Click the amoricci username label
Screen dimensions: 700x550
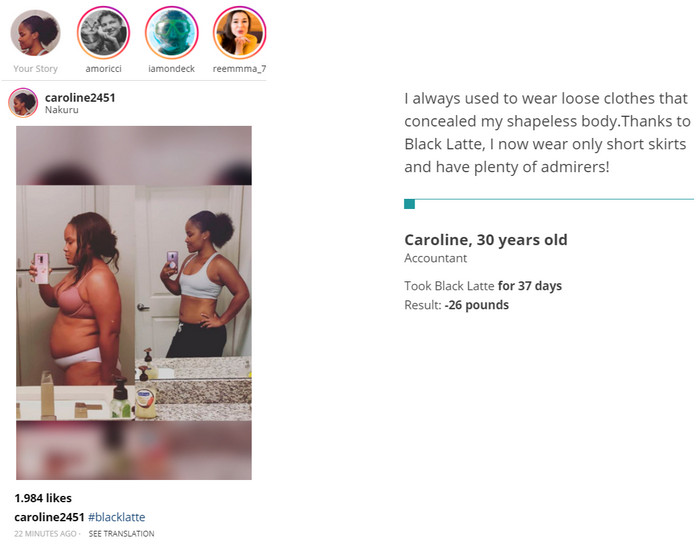coord(102,69)
